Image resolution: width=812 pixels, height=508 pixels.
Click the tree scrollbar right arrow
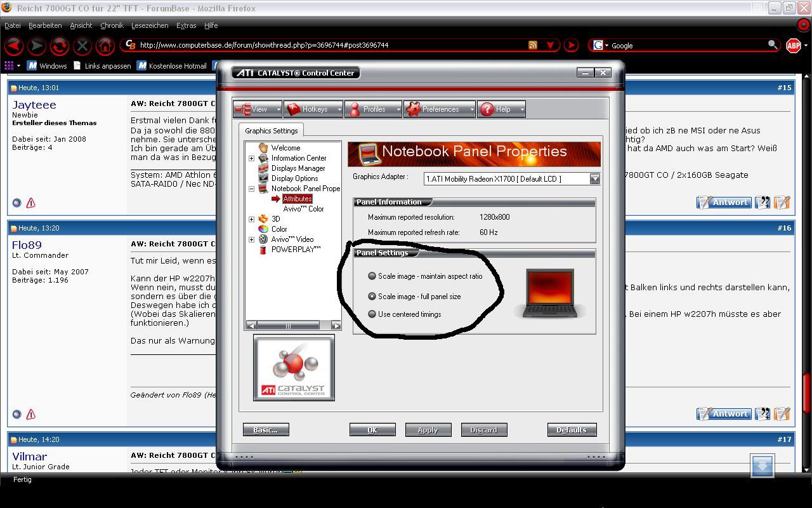[x=336, y=326]
